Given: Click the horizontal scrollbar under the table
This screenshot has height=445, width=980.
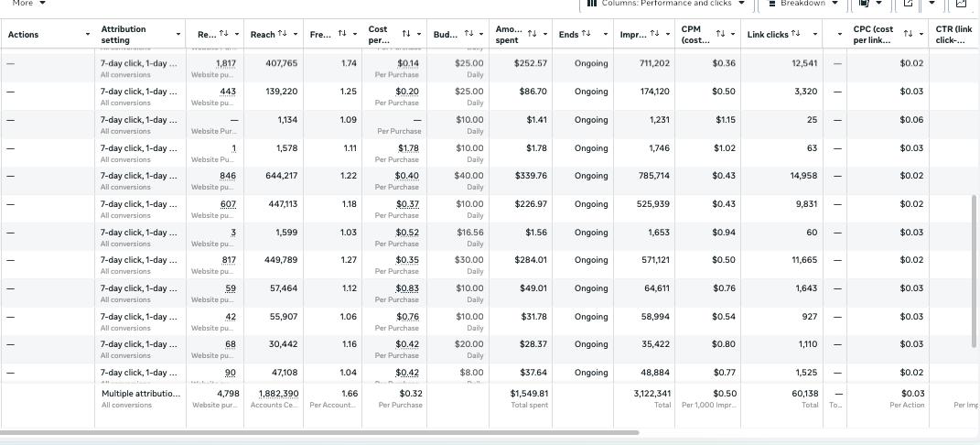Looking at the screenshot, I should click(x=320, y=432).
